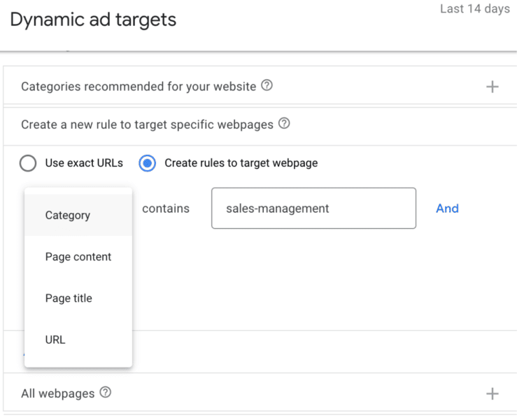Screen dimensions: 524x420
Task: Click the Use exact URLs label text
Action: click(84, 163)
